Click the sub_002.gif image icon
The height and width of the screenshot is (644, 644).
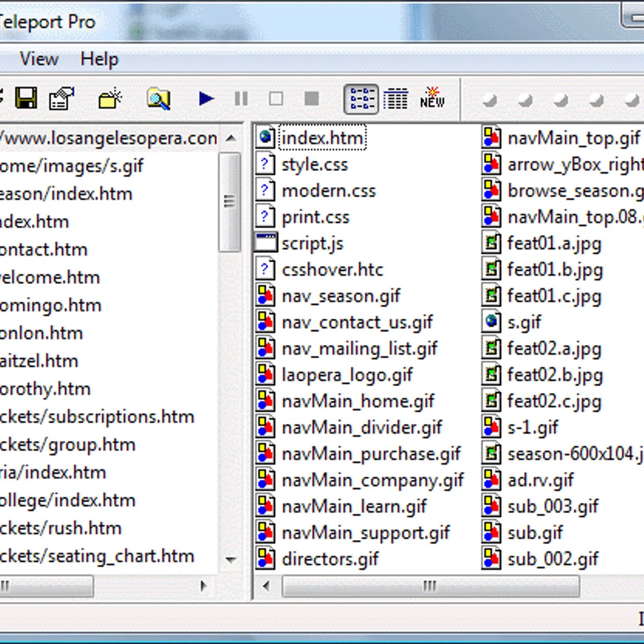[x=491, y=559]
